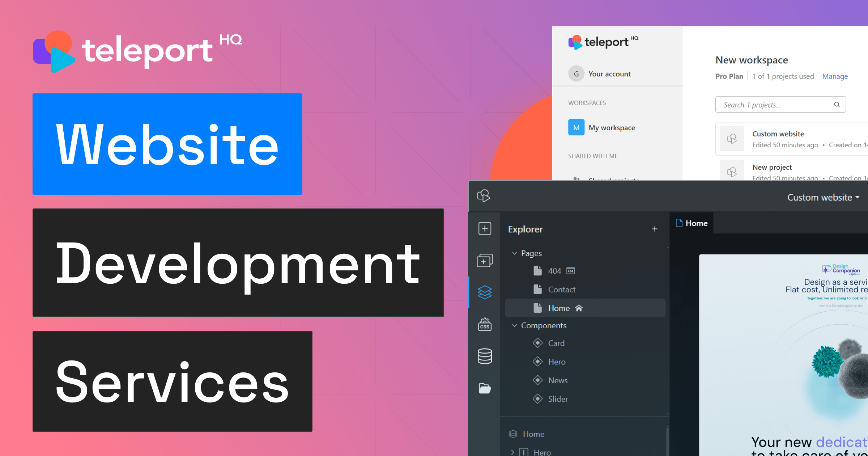Click the plus button in Explorer header
The image size is (868, 456).
655,229
